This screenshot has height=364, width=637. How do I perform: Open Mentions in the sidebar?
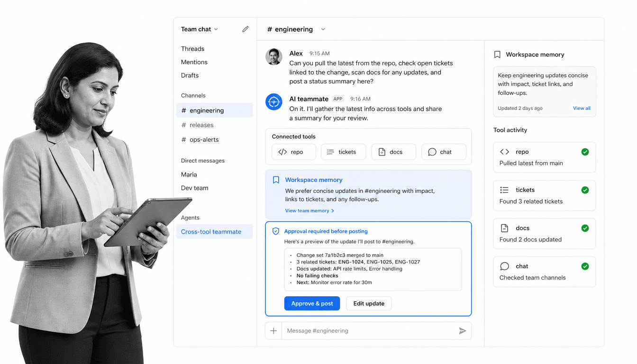(x=194, y=62)
